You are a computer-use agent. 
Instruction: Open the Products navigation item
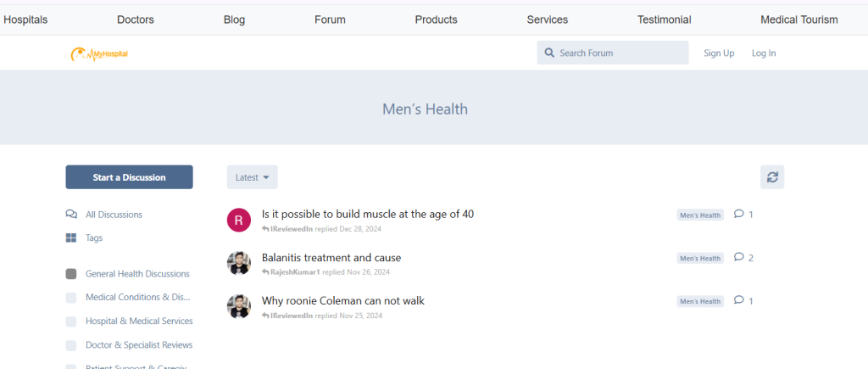click(436, 20)
